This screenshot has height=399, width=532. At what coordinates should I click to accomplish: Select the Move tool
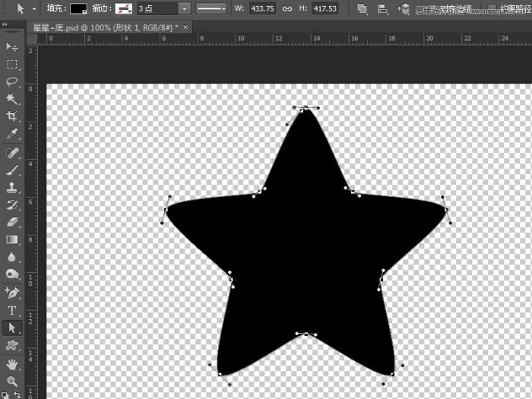point(12,46)
